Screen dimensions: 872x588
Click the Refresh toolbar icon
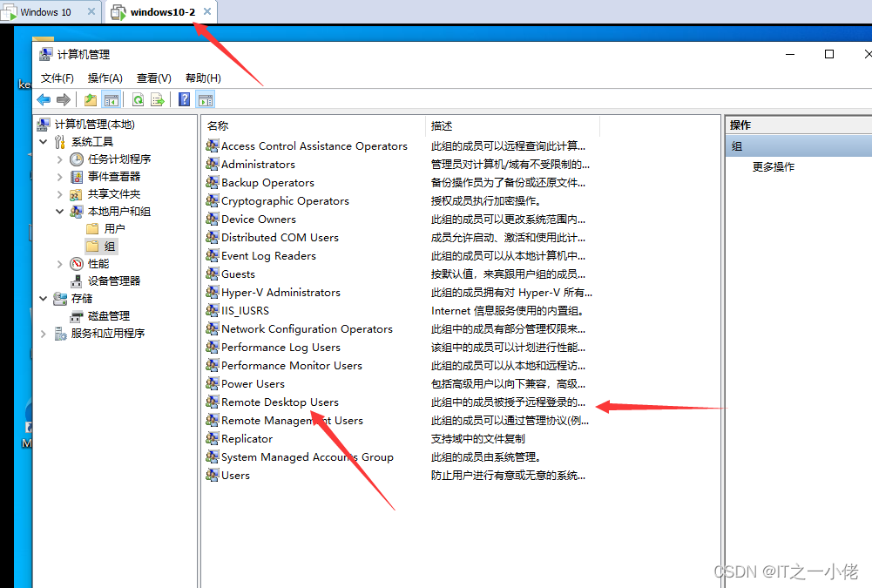coord(138,100)
